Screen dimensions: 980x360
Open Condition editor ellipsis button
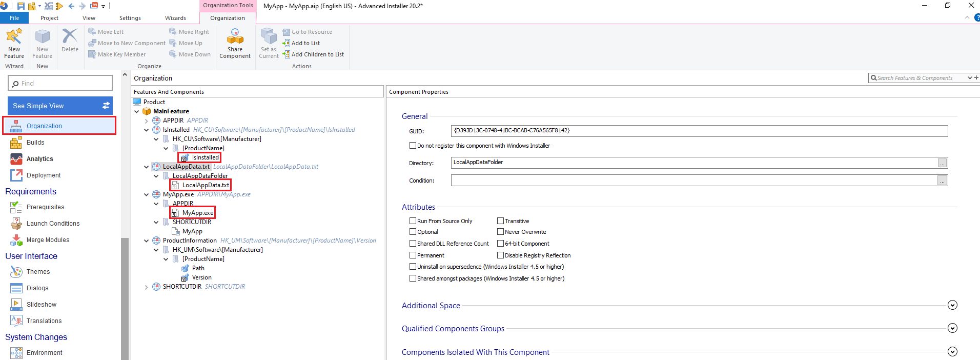943,181
